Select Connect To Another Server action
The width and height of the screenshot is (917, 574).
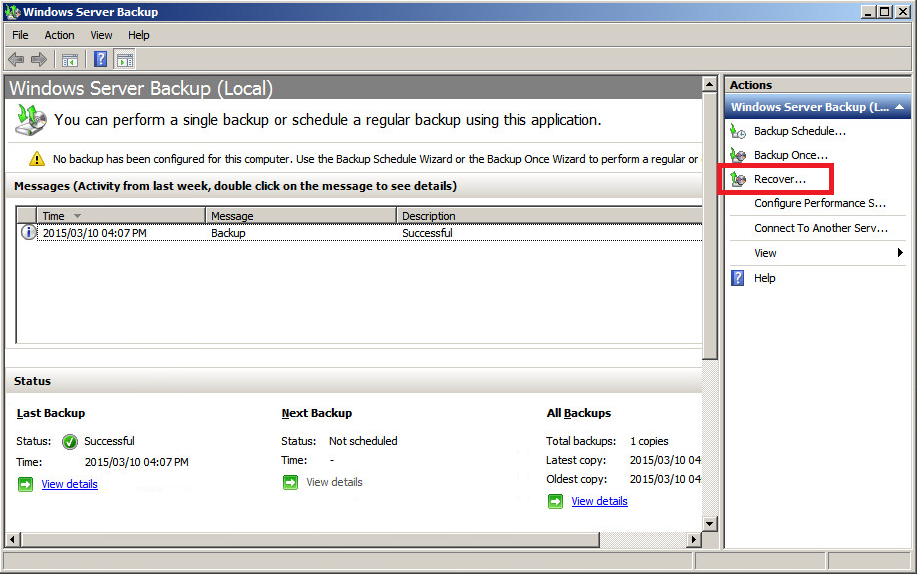(x=821, y=228)
